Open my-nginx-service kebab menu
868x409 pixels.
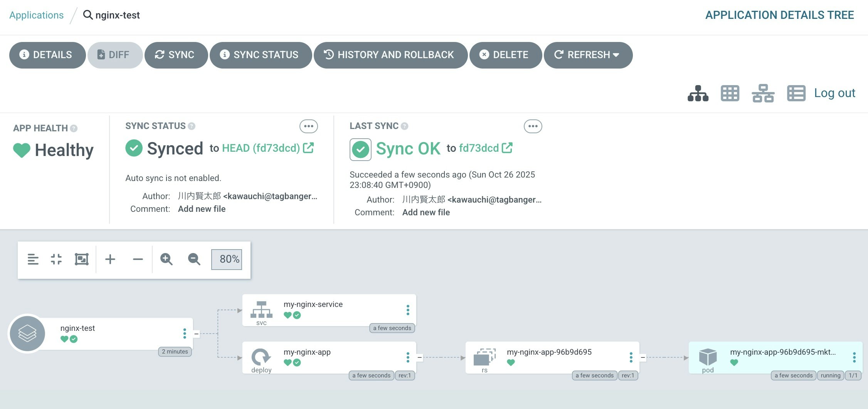[x=408, y=310]
